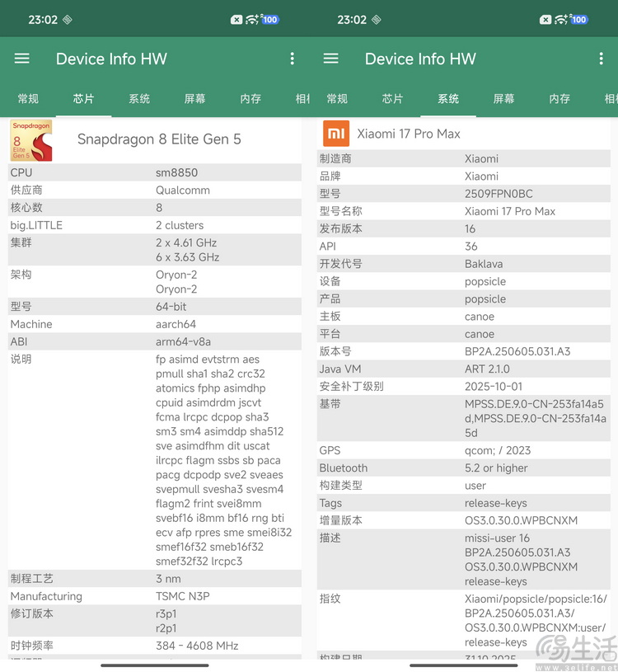Tap the 说明 CPU features label

pos(21,359)
